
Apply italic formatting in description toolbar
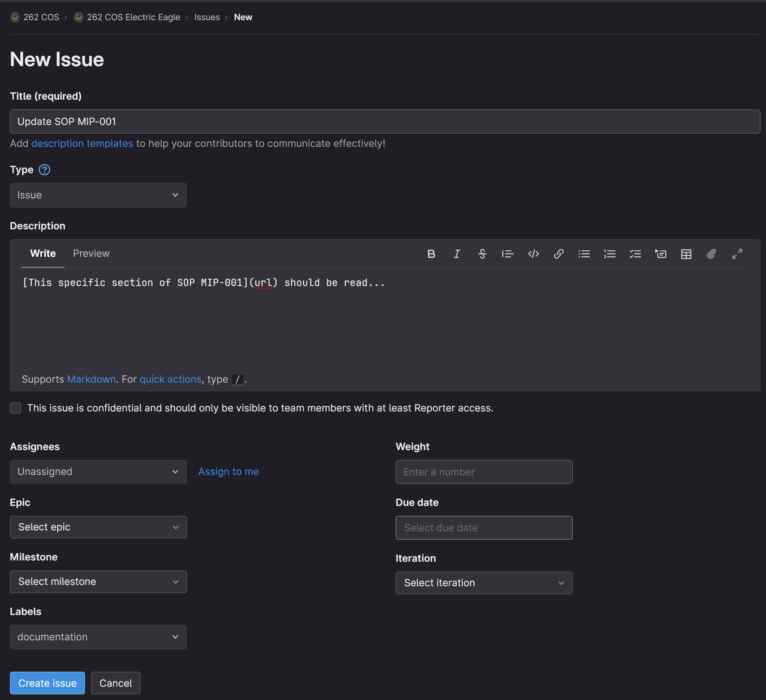[457, 254]
